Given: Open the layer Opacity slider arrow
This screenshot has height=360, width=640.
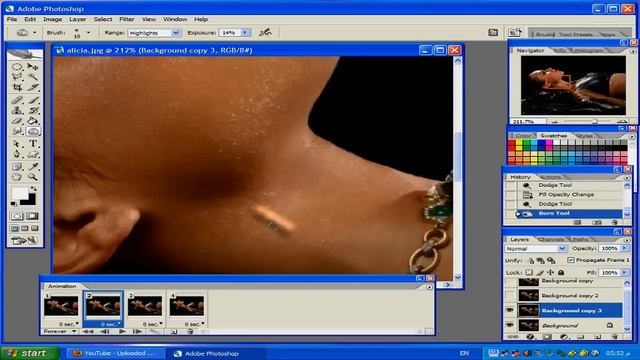Looking at the screenshot, I should pyautogui.click(x=624, y=248).
